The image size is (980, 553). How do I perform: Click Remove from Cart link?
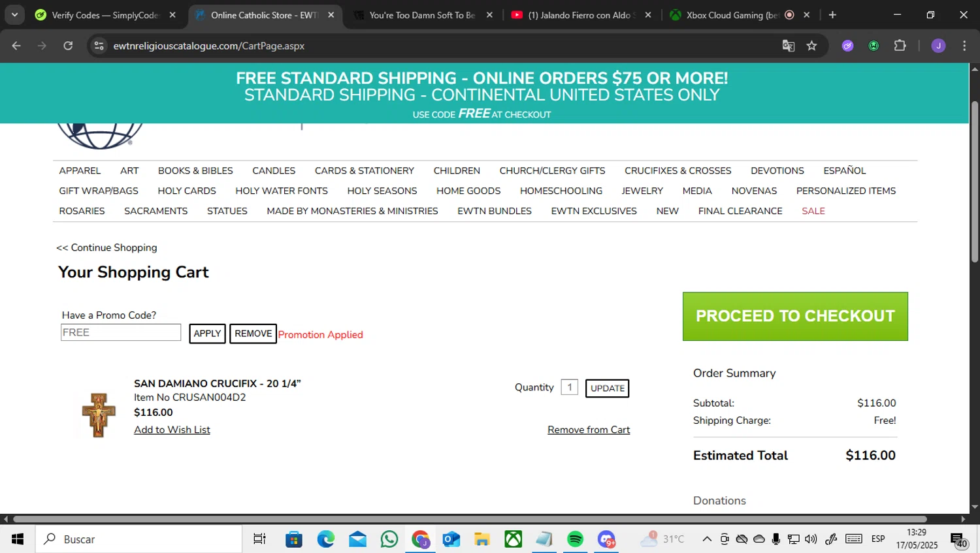tap(589, 430)
